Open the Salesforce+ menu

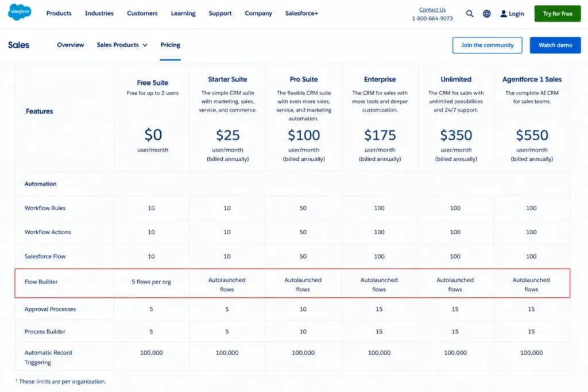pos(301,13)
